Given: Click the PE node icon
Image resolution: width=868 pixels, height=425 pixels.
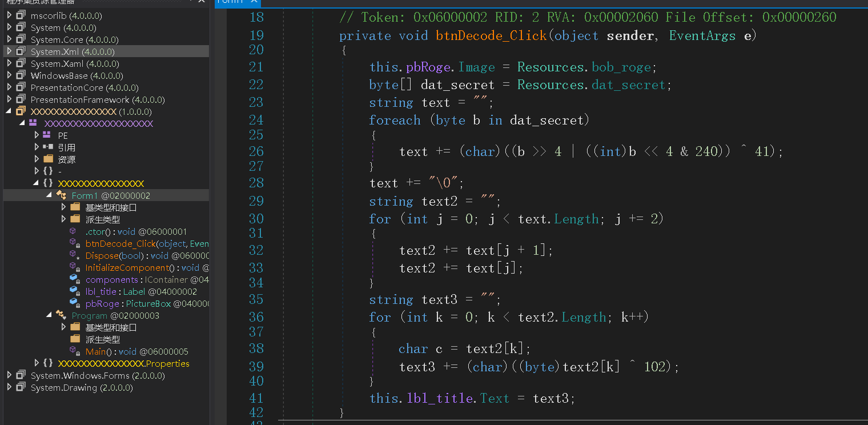Looking at the screenshot, I should [48, 135].
